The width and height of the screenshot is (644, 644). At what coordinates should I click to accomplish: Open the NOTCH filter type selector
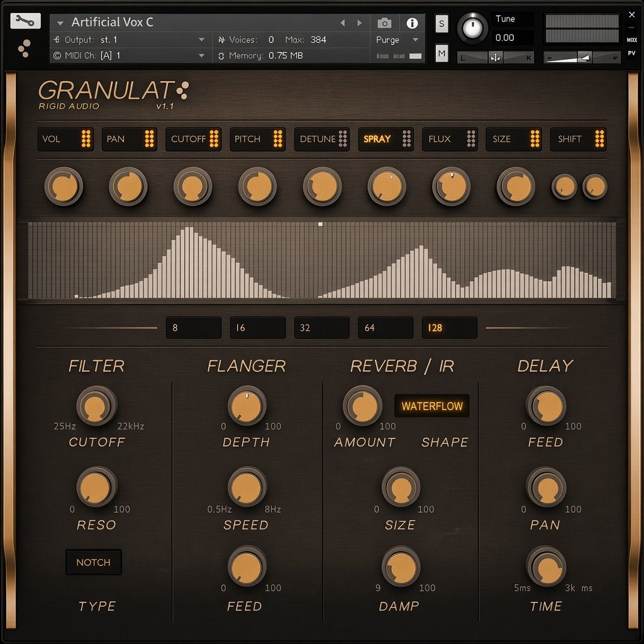[94, 562]
